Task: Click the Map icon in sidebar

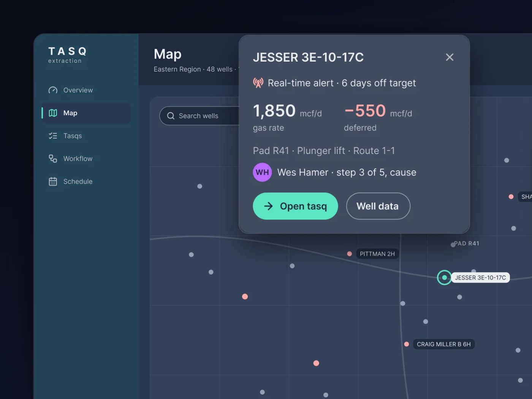Action: 53,113
